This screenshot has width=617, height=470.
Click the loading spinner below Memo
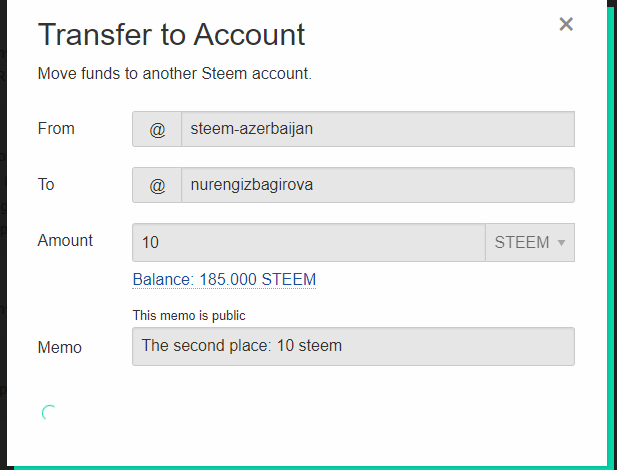[x=48, y=412]
